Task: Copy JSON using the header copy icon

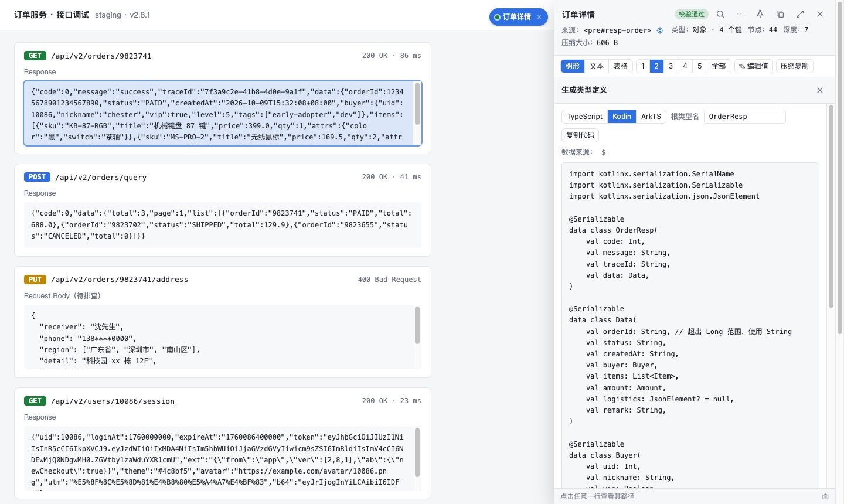Action: point(780,14)
